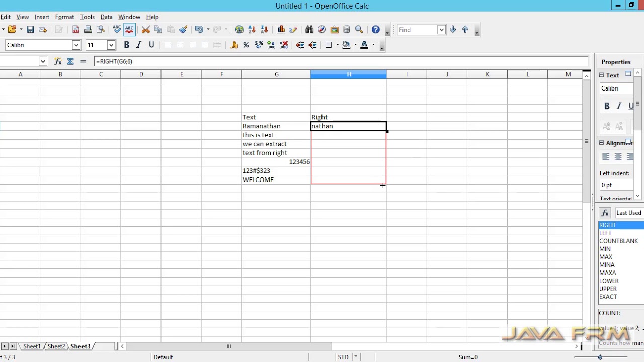Click the Zoom magnifier icon
Viewport: 644px width, 362px height.
[x=359, y=30]
